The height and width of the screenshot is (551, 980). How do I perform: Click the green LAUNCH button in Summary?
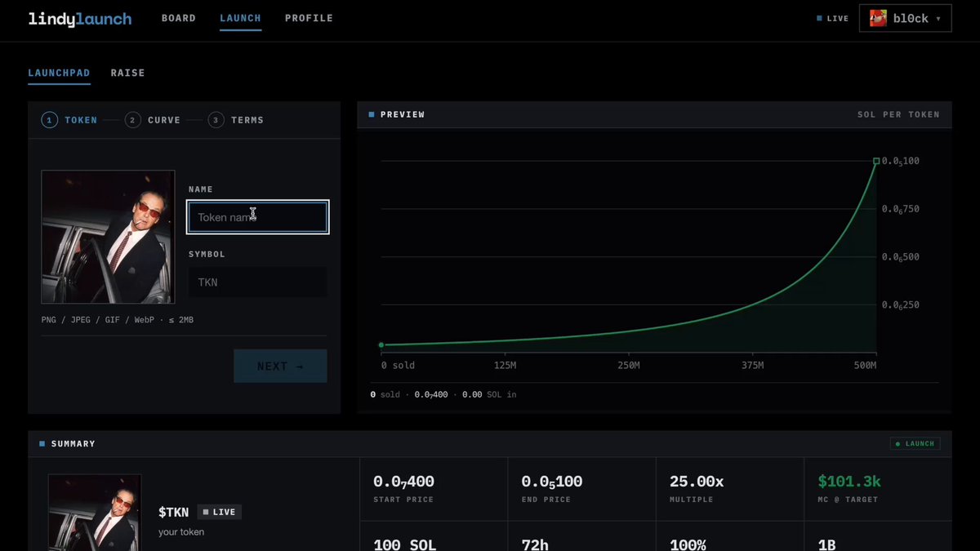click(915, 443)
